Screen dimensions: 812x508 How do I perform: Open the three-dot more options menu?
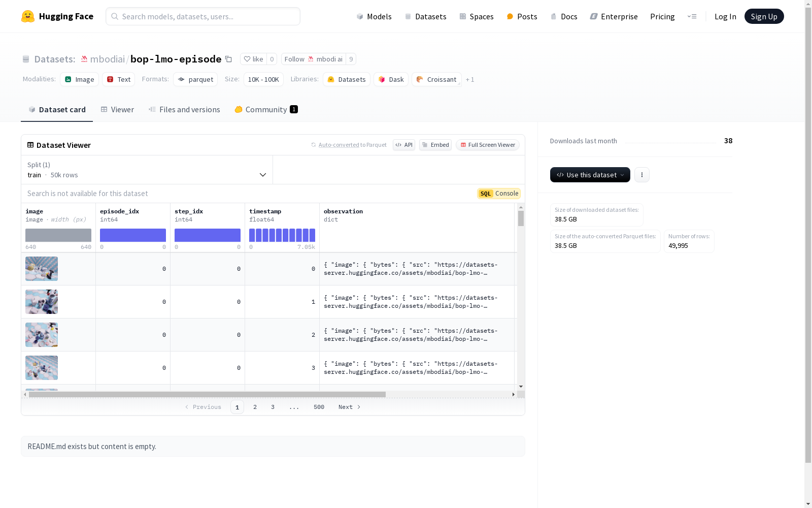pyautogui.click(x=641, y=175)
